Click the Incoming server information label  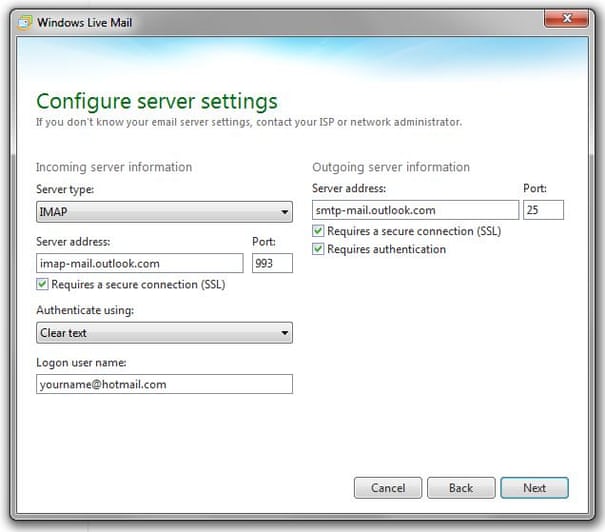click(x=114, y=167)
